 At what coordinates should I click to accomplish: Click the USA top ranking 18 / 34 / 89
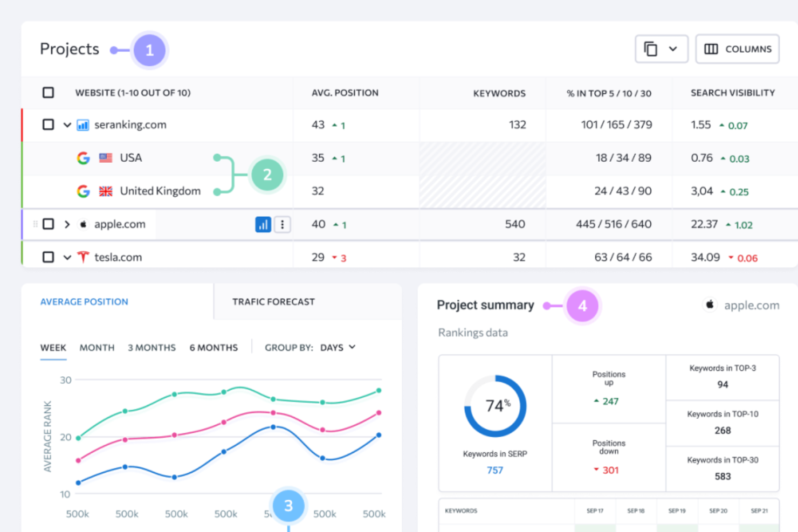pyautogui.click(x=623, y=158)
